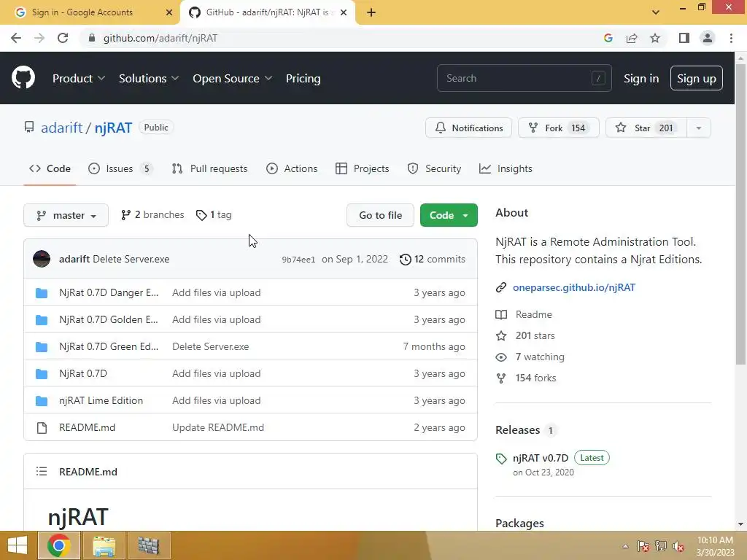Close the Sign in - Google Accounts tab
This screenshot has height=560, width=747.
pyautogui.click(x=169, y=12)
